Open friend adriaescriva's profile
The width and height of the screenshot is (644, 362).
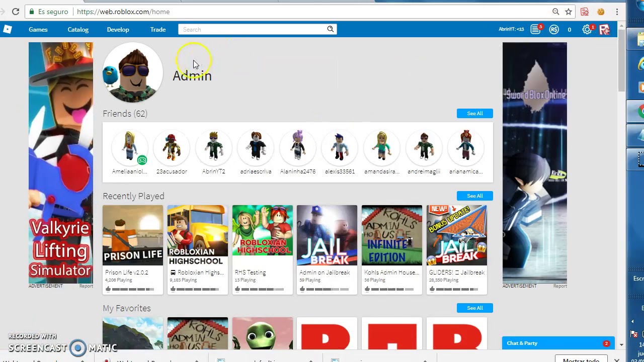256,153
